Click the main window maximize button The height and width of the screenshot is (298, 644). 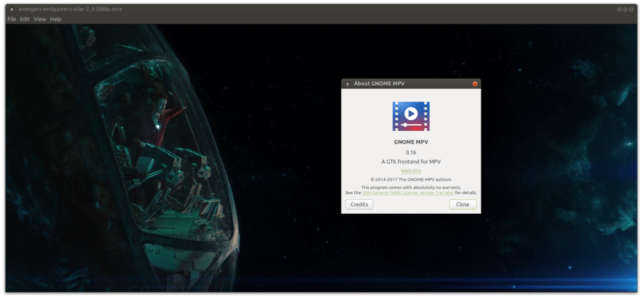coord(625,9)
